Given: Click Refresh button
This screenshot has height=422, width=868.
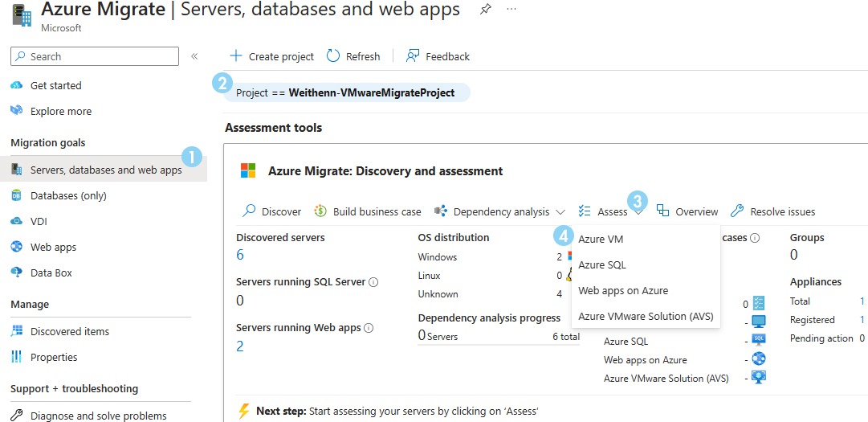Looking at the screenshot, I should [353, 56].
